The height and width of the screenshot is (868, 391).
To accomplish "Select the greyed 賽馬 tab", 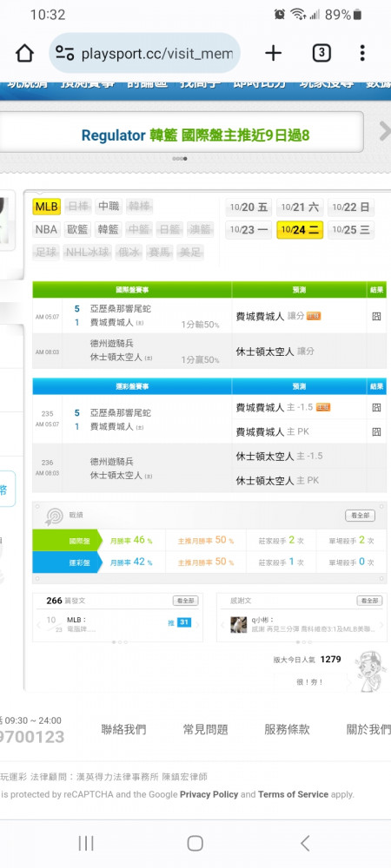I will pyautogui.click(x=160, y=253).
